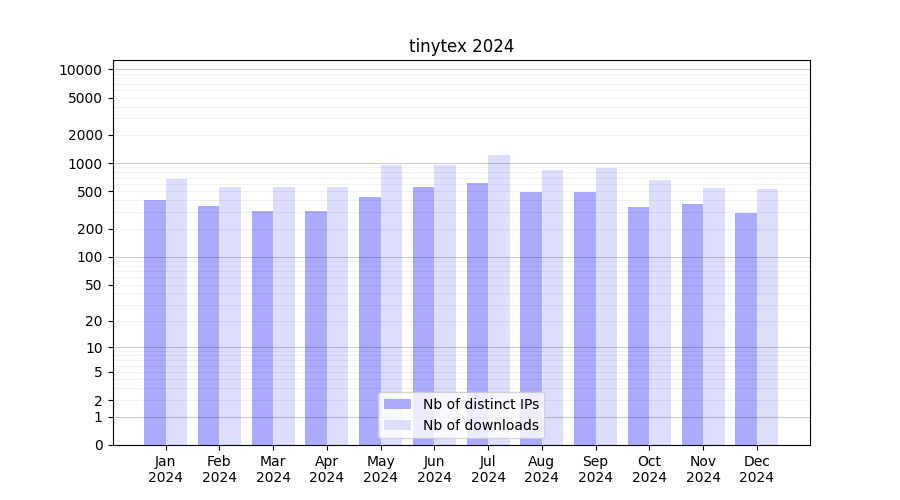
Task: Select the 'Nb of downloads' legend label
Action: (x=480, y=425)
